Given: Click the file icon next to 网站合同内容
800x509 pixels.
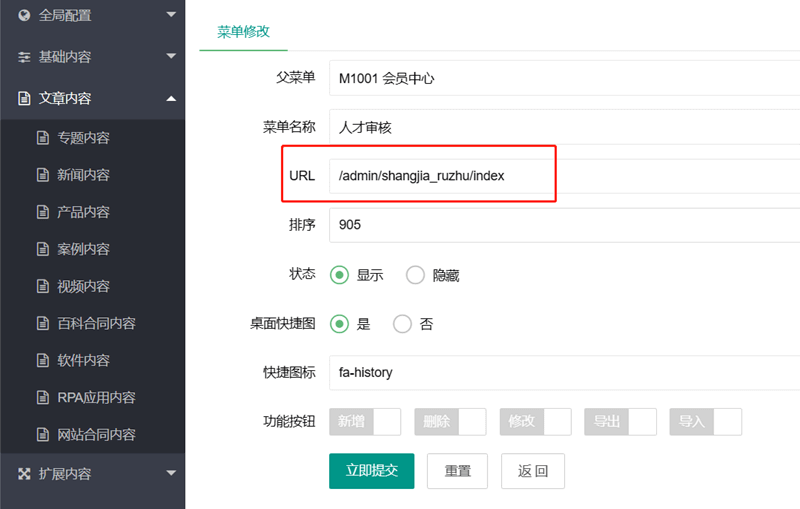Looking at the screenshot, I should (43, 435).
